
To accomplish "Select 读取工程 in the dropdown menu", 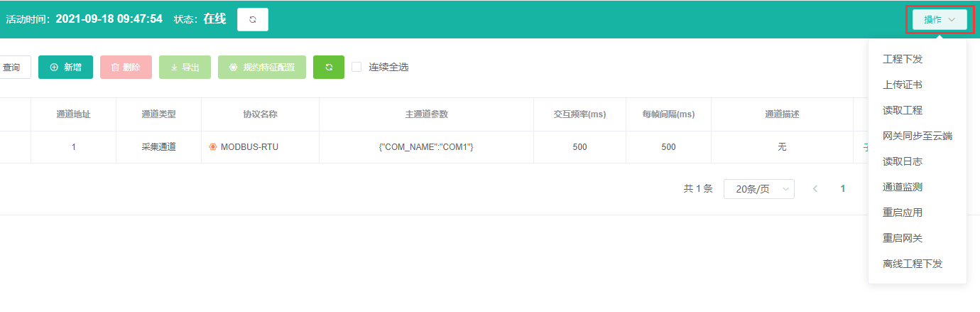I will [902, 110].
